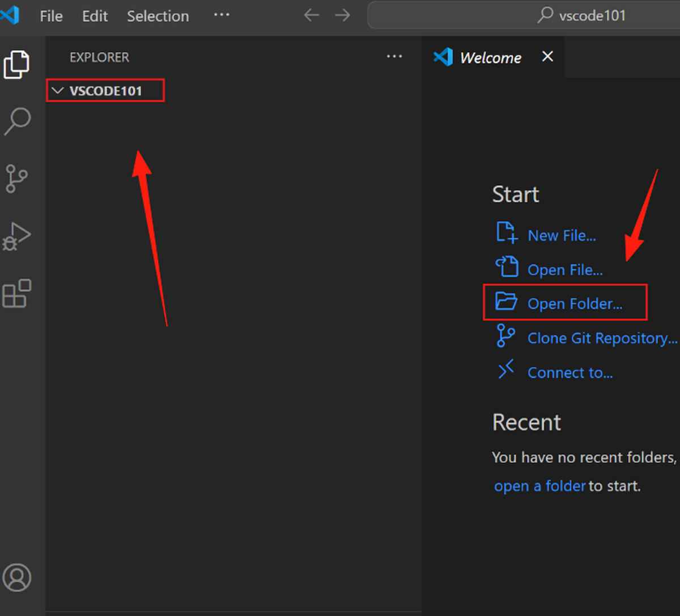The image size is (680, 616).
Task: Open the Extensions icon
Action: pyautogui.click(x=18, y=293)
